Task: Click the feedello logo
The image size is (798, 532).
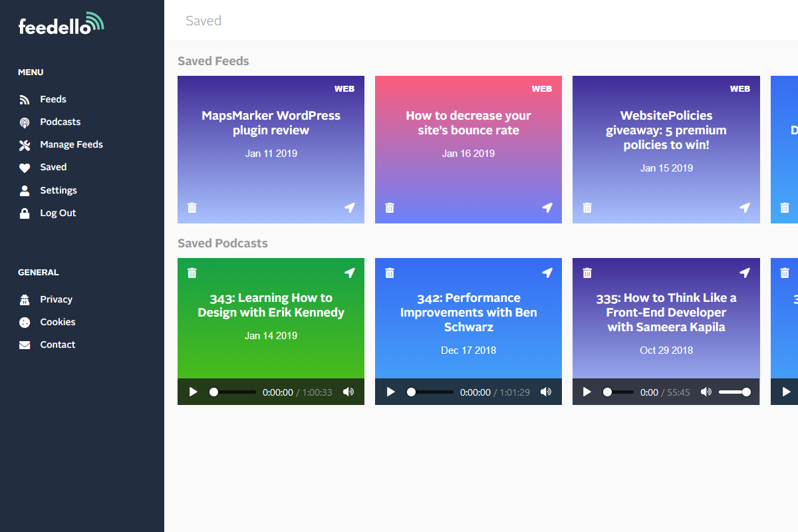Action: (x=61, y=23)
